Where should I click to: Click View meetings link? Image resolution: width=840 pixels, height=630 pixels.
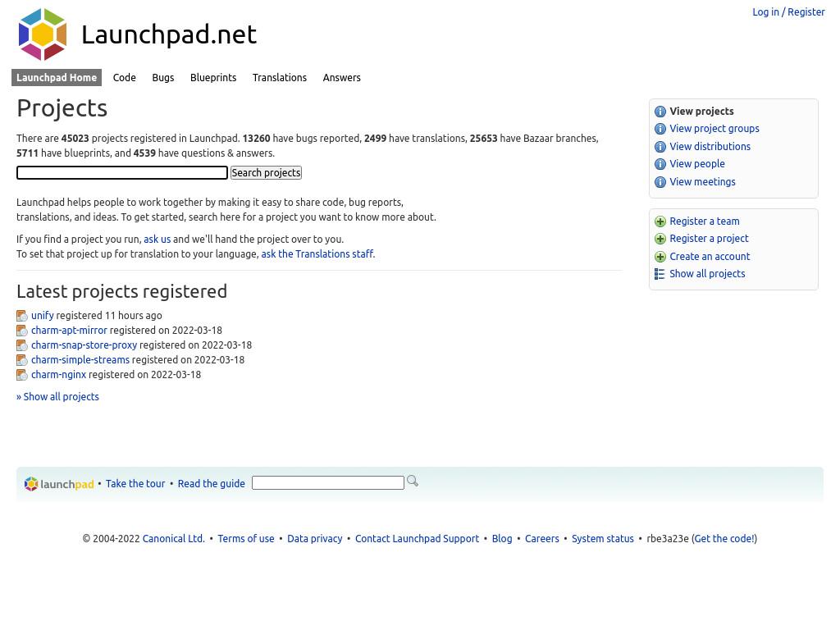702,181
